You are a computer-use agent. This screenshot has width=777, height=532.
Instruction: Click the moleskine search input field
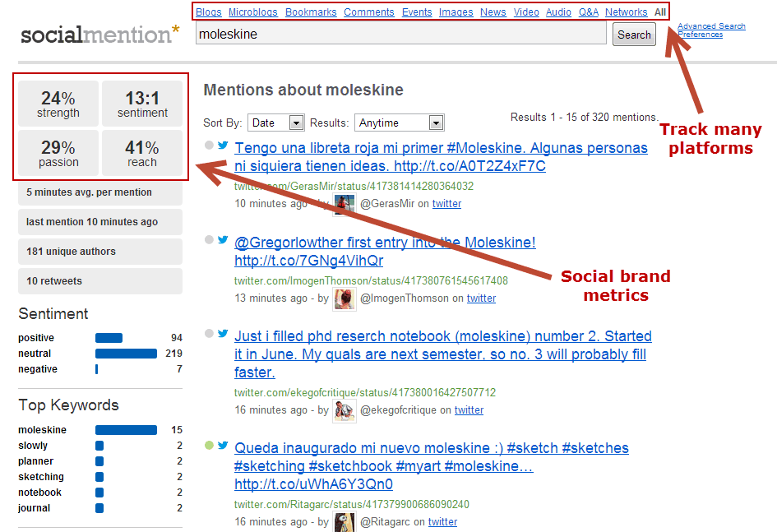tap(401, 35)
